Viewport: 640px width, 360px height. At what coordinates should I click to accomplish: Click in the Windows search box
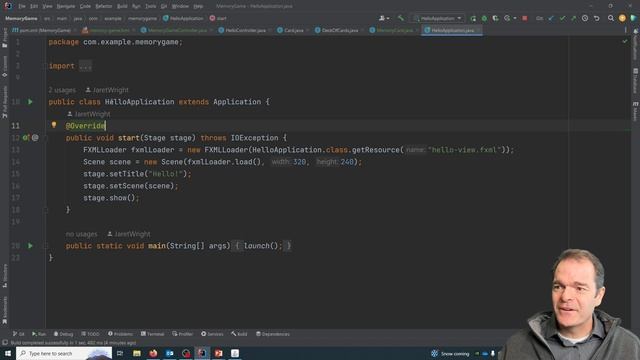click(x=64, y=353)
